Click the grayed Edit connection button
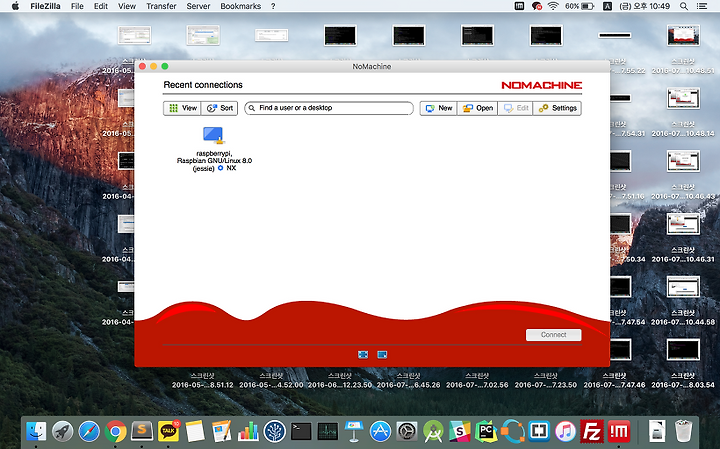720x449 pixels. 515,108
